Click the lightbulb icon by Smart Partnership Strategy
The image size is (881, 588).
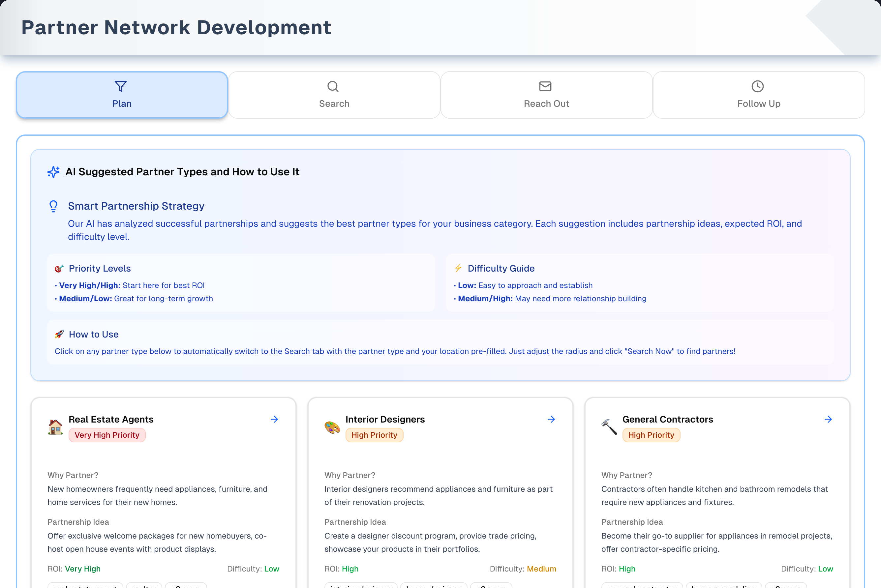tap(53, 206)
